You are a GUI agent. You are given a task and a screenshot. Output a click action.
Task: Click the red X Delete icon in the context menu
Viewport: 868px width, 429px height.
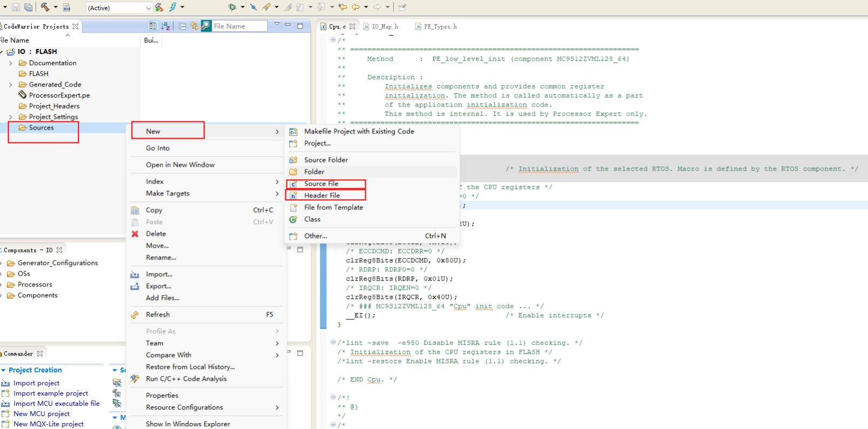[x=135, y=234]
